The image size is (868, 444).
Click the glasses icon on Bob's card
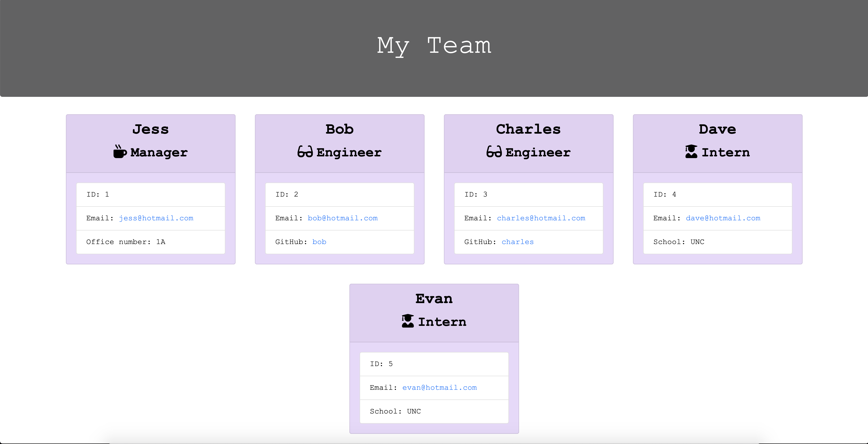[305, 152]
